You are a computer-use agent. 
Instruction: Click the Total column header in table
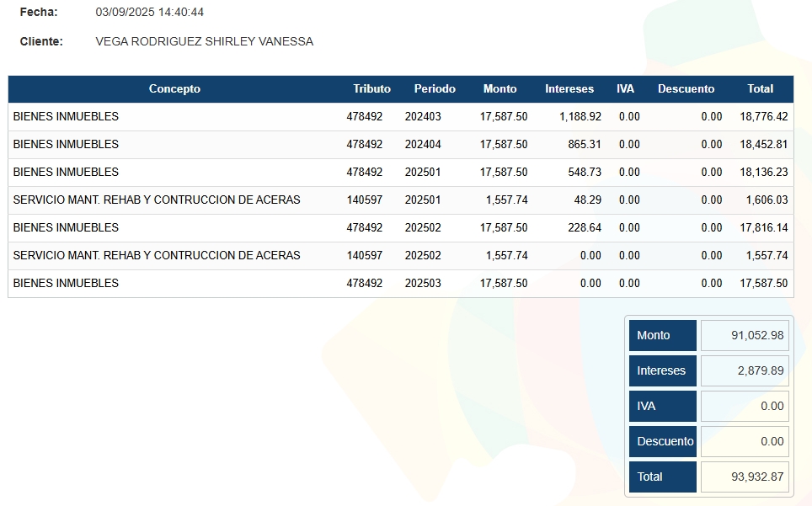[x=760, y=88]
